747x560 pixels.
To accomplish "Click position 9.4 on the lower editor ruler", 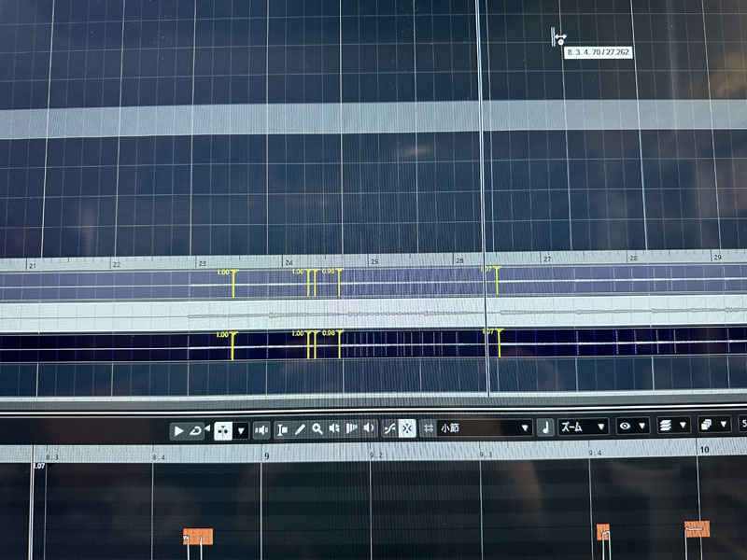I will click(x=595, y=453).
